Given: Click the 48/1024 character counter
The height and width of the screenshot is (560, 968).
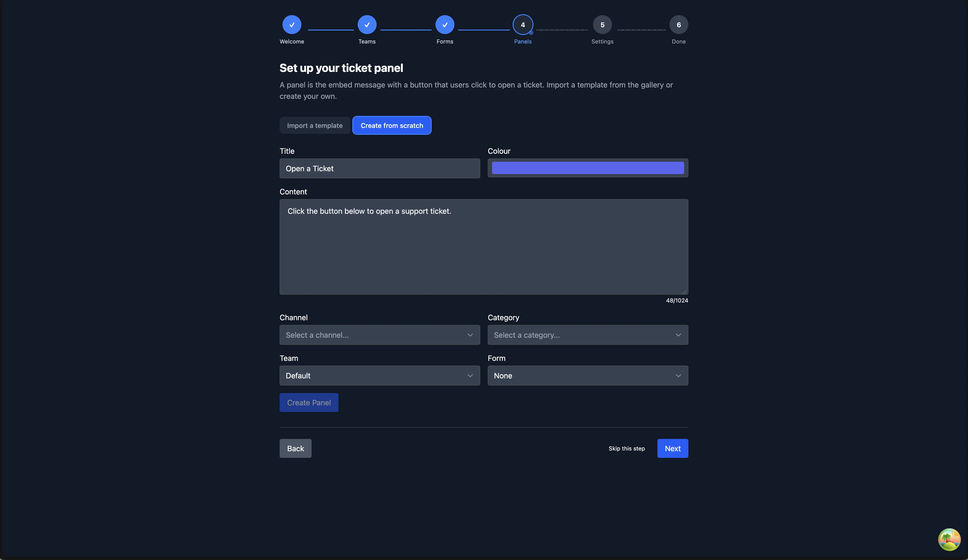Looking at the screenshot, I should (677, 300).
